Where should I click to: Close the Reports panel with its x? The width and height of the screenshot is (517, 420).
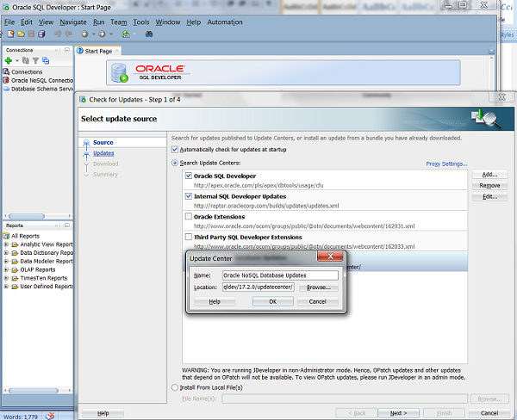(x=56, y=225)
